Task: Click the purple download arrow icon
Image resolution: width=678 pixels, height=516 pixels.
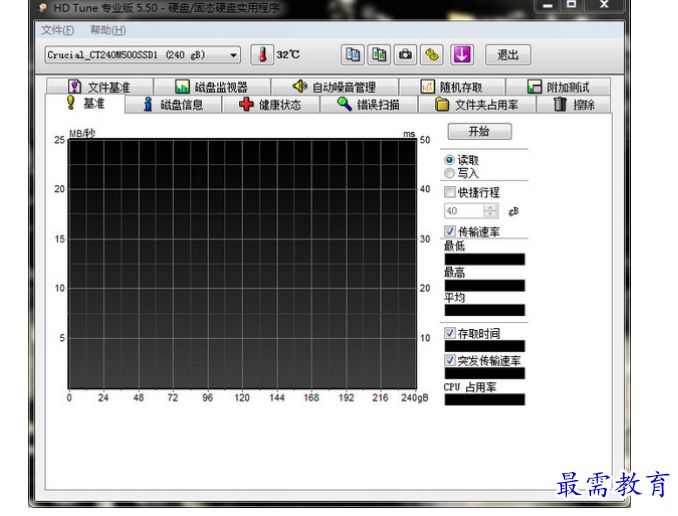Action: point(461,55)
